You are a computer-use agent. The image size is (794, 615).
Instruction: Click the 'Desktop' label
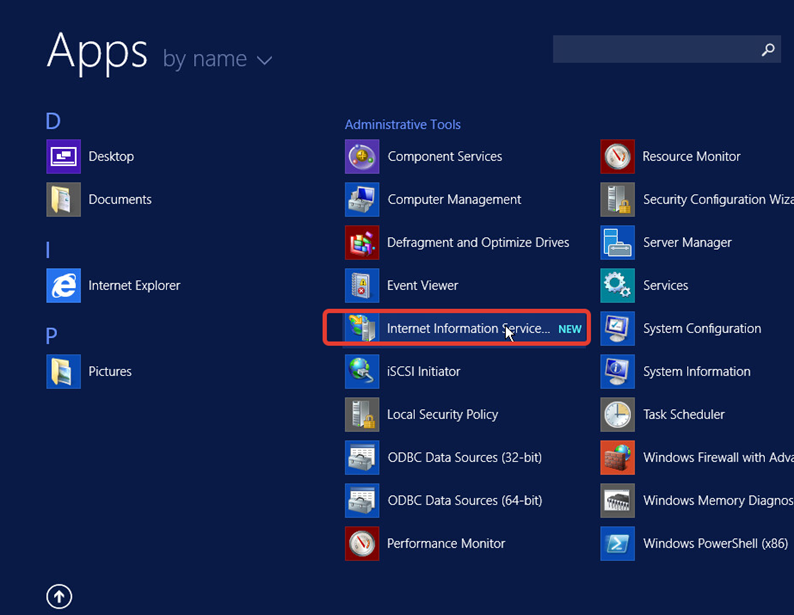(111, 156)
